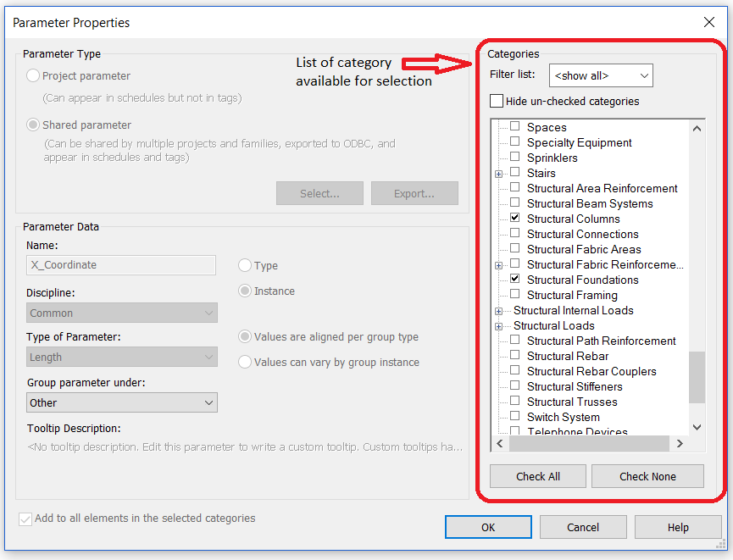The image size is (733, 560).
Task: Click the Check All button
Action: [538, 476]
